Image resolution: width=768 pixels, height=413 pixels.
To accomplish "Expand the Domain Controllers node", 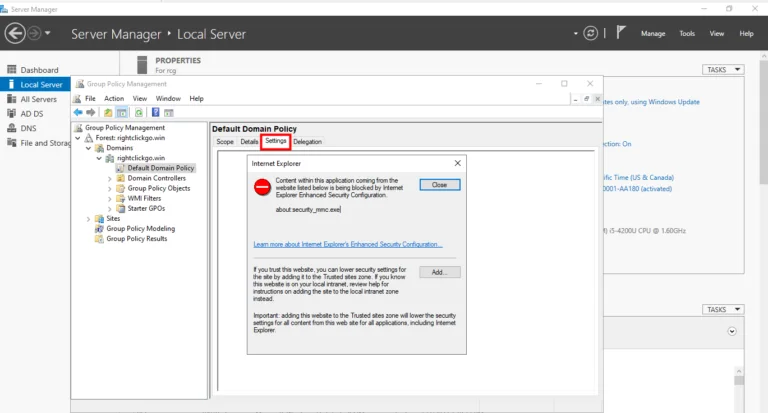I will click(x=110, y=179).
